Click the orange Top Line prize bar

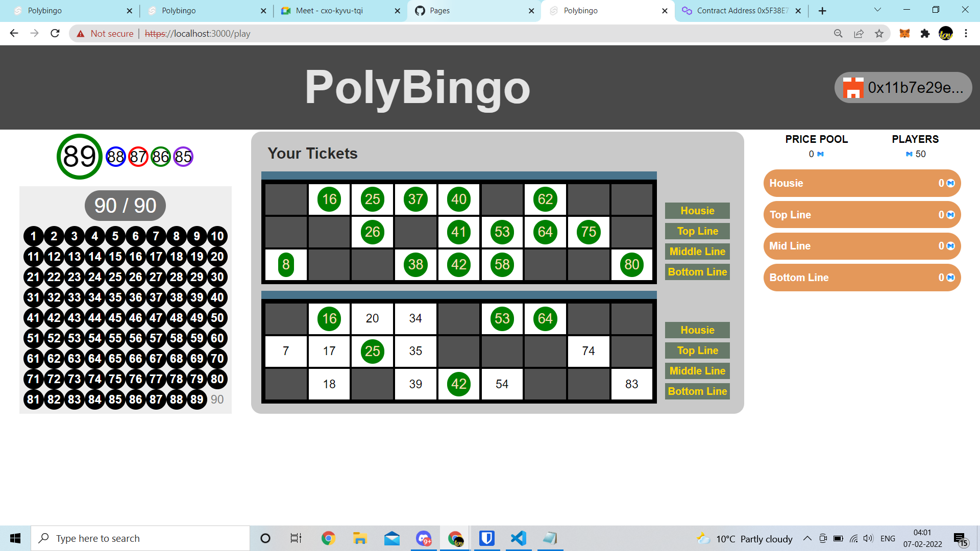(862, 215)
